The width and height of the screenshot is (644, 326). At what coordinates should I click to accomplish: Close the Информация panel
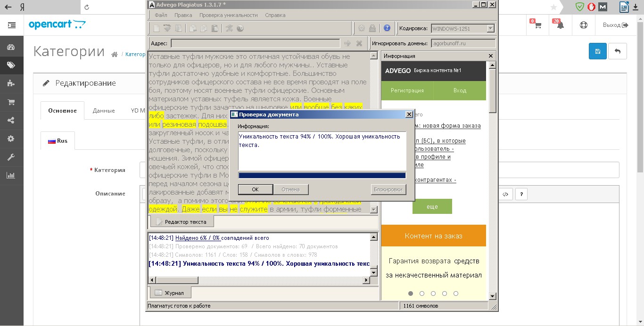[x=491, y=56]
